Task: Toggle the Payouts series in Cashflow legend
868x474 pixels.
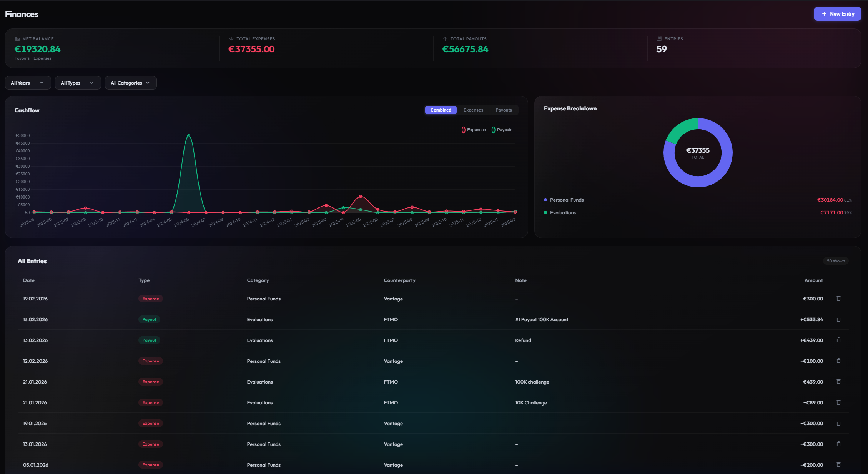Action: (502, 130)
